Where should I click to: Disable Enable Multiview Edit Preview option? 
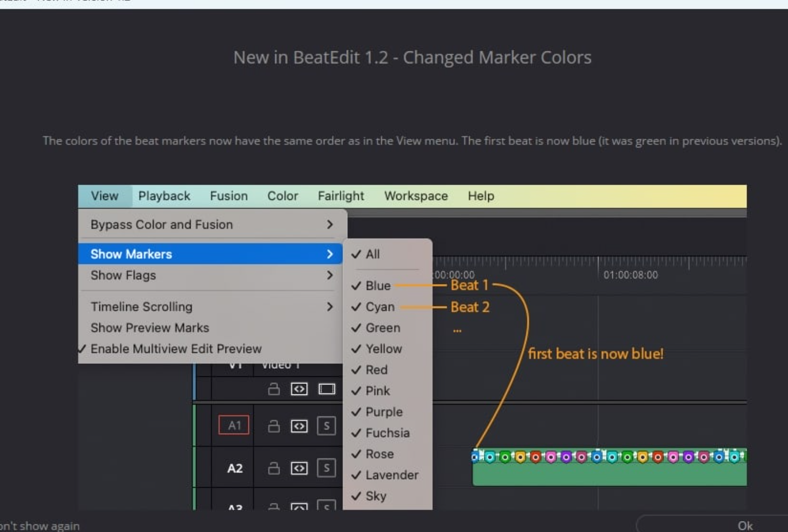coord(175,349)
